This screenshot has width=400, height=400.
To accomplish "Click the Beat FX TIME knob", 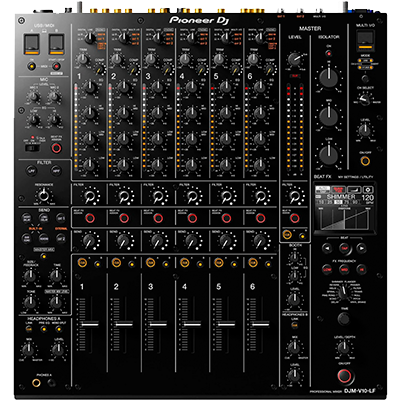I will pos(344,319).
